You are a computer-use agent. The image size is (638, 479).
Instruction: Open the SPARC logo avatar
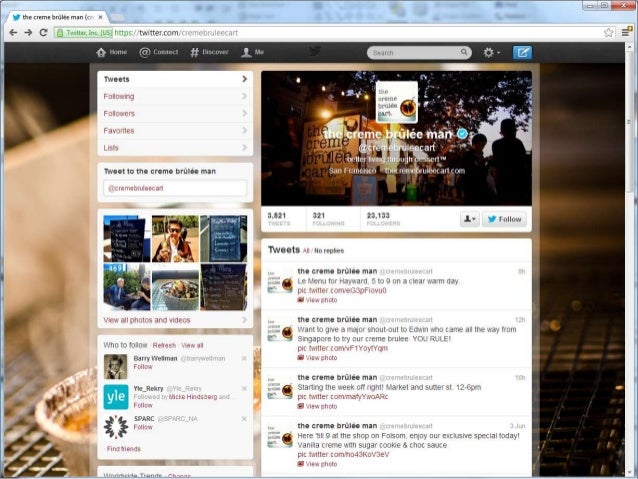click(x=116, y=427)
